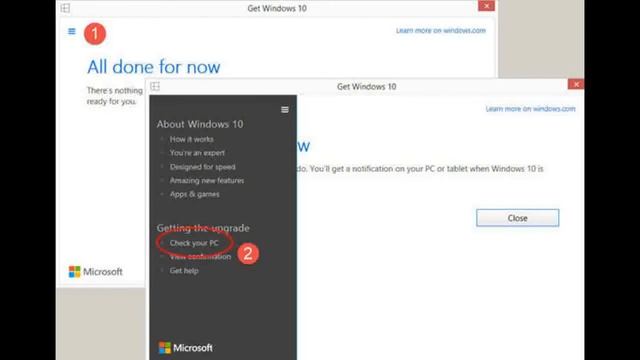Click notification text mentioning Windows 10
Image resolution: width=640 pixels, height=360 pixels.
tap(420, 169)
